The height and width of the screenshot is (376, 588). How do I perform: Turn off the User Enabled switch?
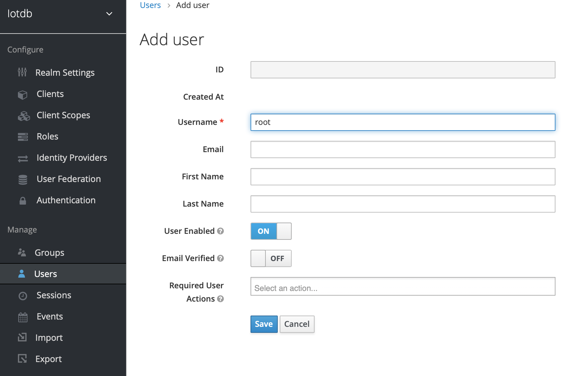click(x=271, y=231)
